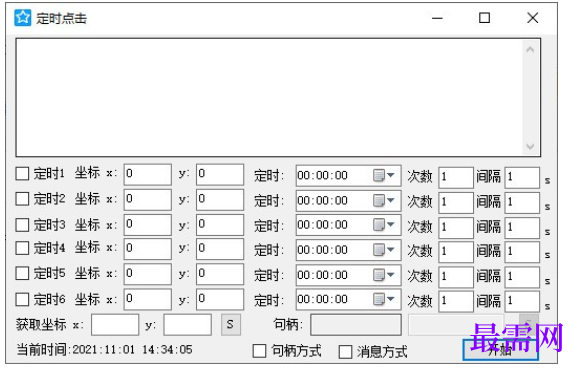
Task: Focus the 定时3 间隔 interval field
Action: pos(522,228)
